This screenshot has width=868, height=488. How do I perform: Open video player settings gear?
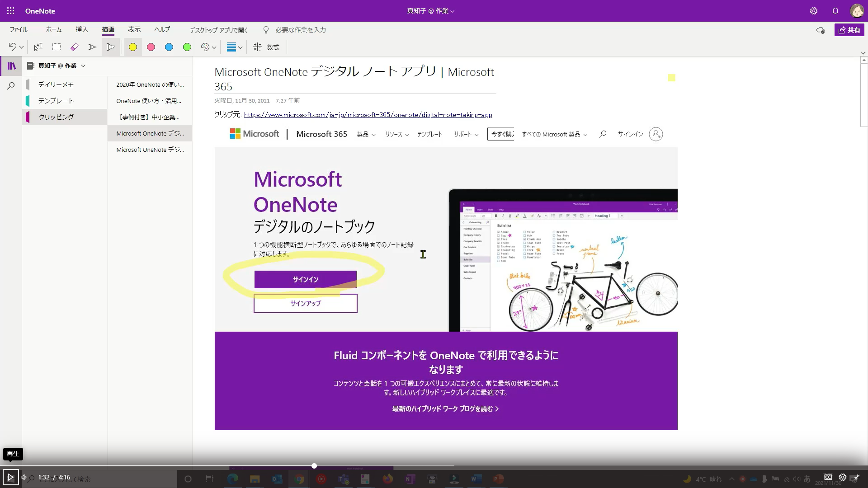coord(843,477)
